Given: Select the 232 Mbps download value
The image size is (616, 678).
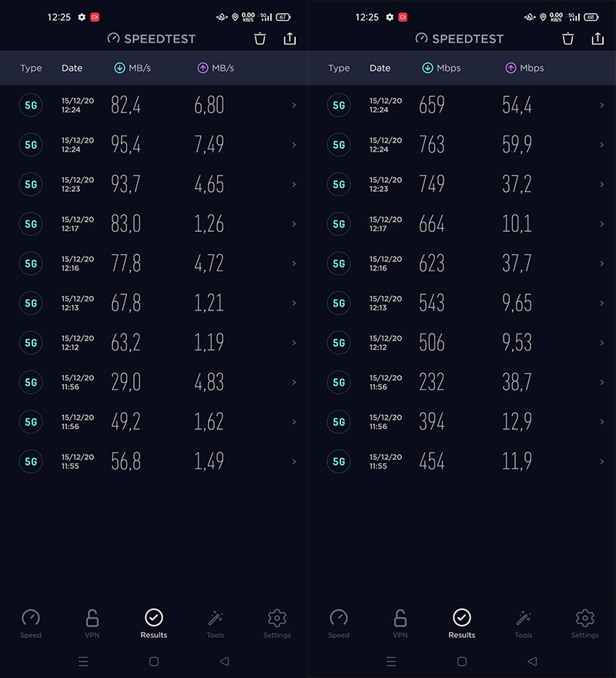Looking at the screenshot, I should click(432, 382).
